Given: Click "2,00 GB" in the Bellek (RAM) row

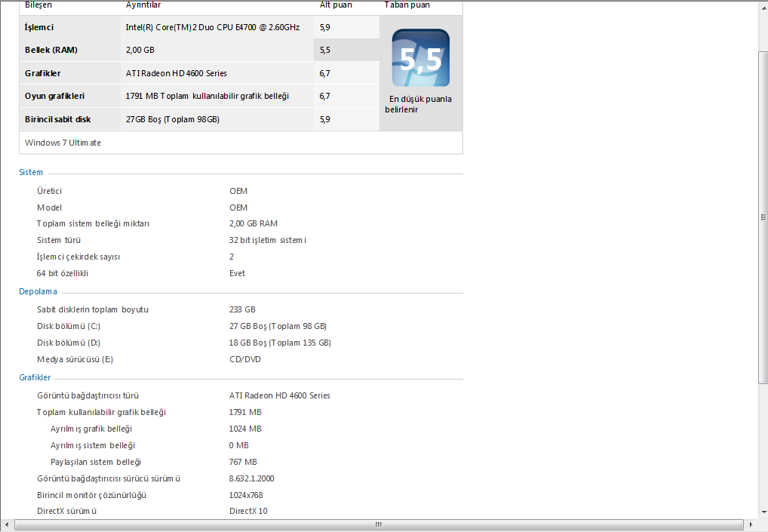Looking at the screenshot, I should point(140,50).
